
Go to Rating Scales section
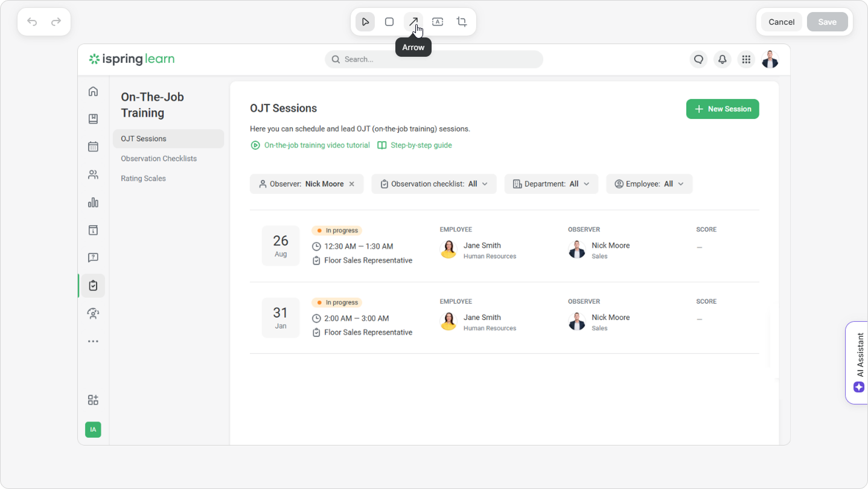(x=143, y=179)
